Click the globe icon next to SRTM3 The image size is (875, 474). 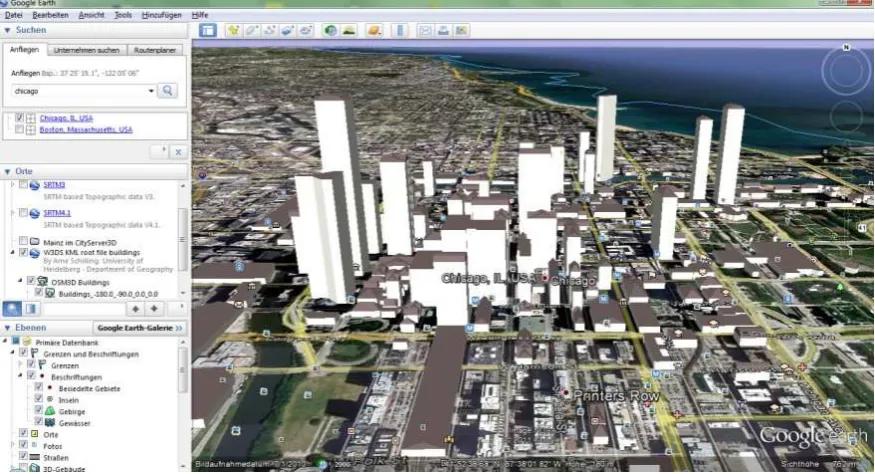[35, 185]
